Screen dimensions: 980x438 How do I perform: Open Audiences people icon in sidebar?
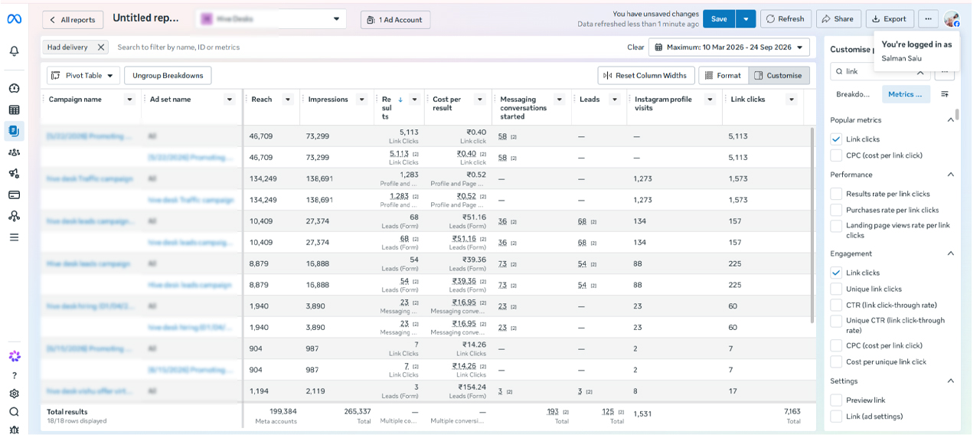click(x=14, y=152)
